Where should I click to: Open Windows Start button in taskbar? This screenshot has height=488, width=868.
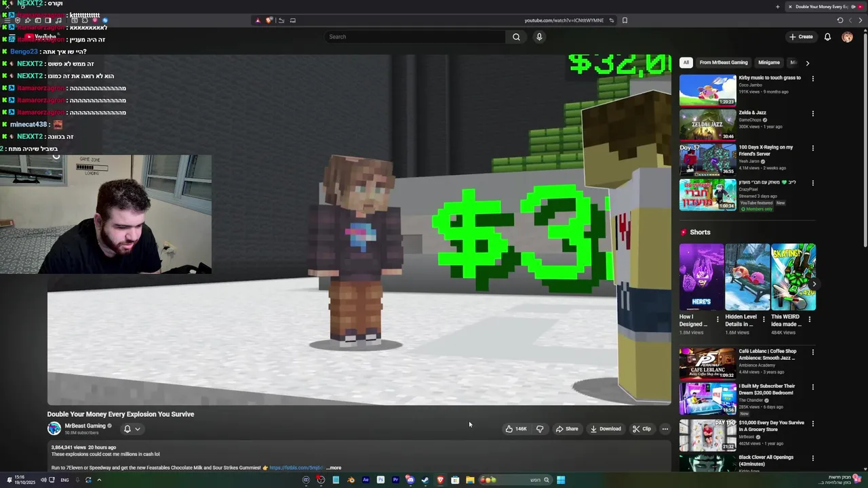tap(561, 480)
